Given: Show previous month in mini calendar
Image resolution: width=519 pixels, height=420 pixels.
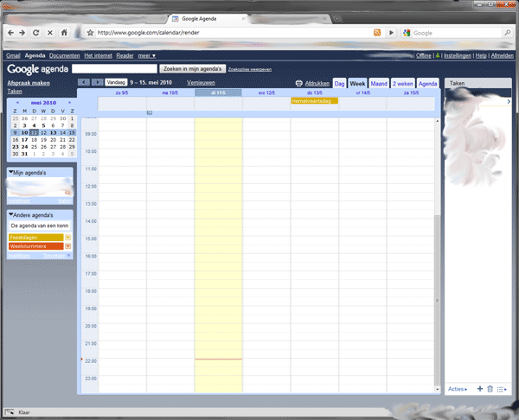Looking at the screenshot, I should coord(17,103).
